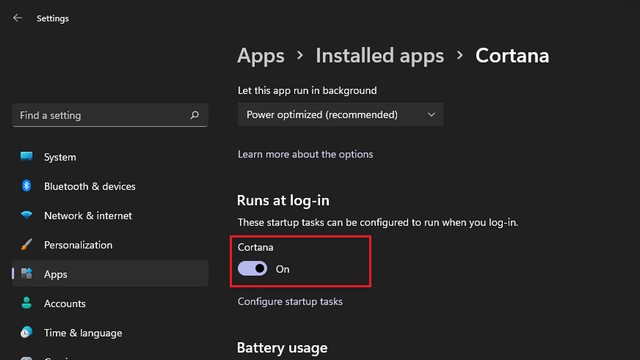Open System settings category

[110, 157]
